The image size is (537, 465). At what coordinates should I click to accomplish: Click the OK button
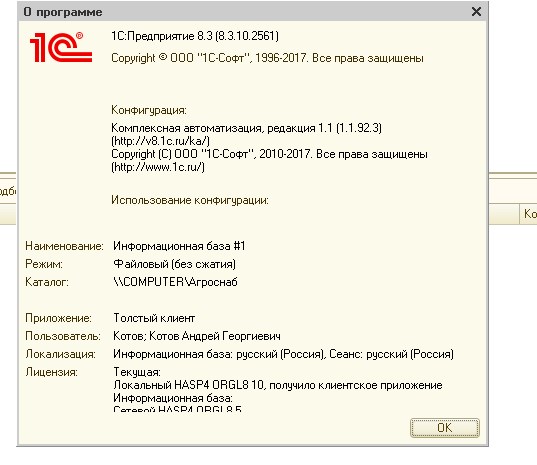click(x=445, y=428)
